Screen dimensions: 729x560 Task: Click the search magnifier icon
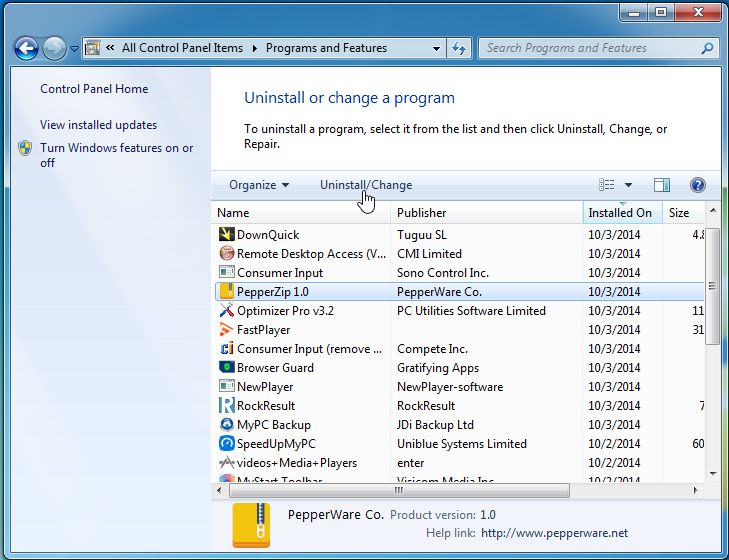pos(707,48)
